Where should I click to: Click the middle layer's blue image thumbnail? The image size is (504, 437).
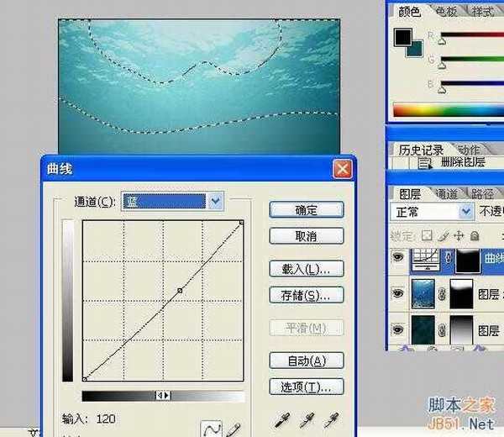(423, 294)
